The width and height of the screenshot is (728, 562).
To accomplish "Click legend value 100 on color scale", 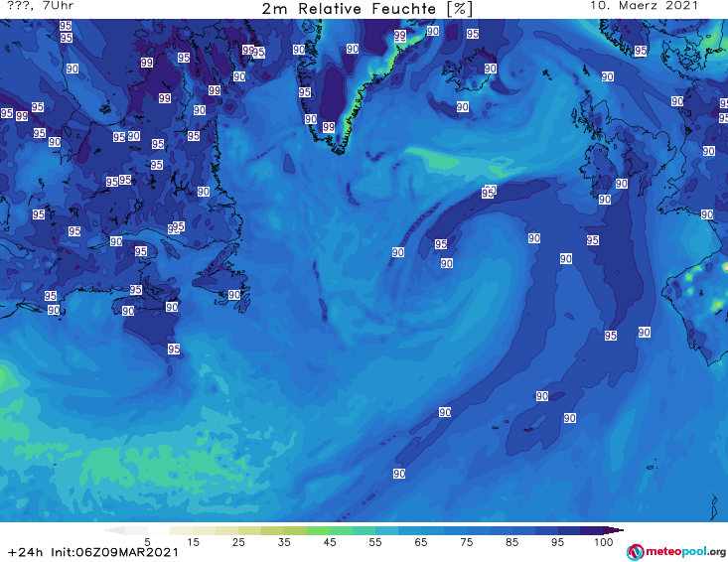I will pyautogui.click(x=604, y=541).
